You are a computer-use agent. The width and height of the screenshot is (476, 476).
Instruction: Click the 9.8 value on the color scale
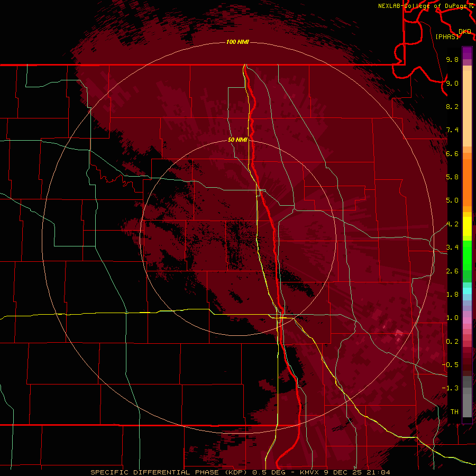(x=452, y=59)
